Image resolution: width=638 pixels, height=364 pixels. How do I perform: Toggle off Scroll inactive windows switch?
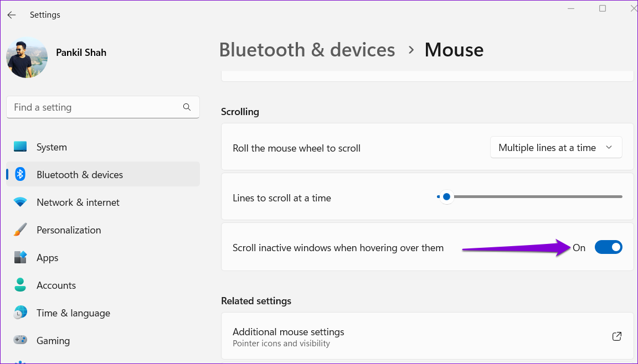[608, 247]
